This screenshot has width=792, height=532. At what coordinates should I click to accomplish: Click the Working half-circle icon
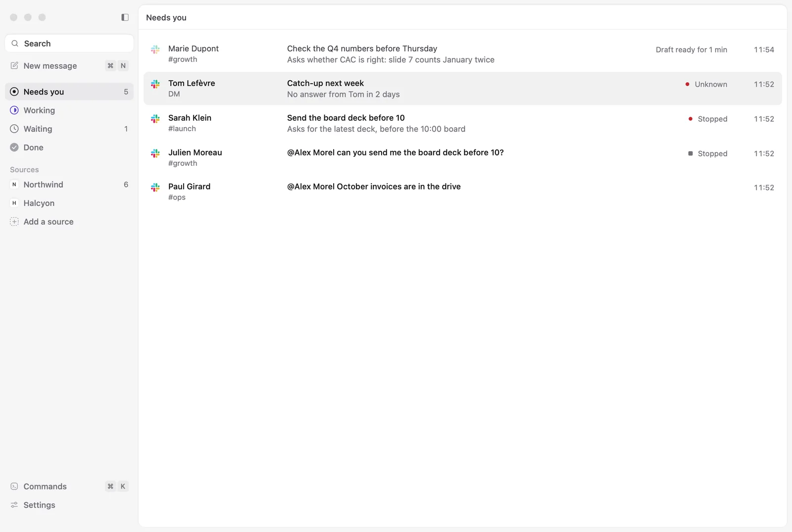click(14, 110)
